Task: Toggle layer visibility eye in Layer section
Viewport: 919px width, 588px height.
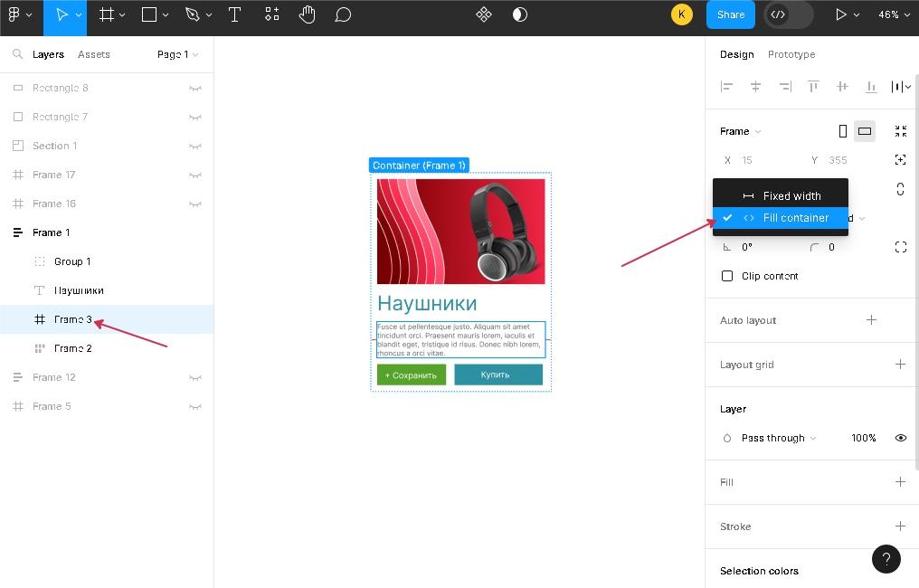Action: (900, 438)
